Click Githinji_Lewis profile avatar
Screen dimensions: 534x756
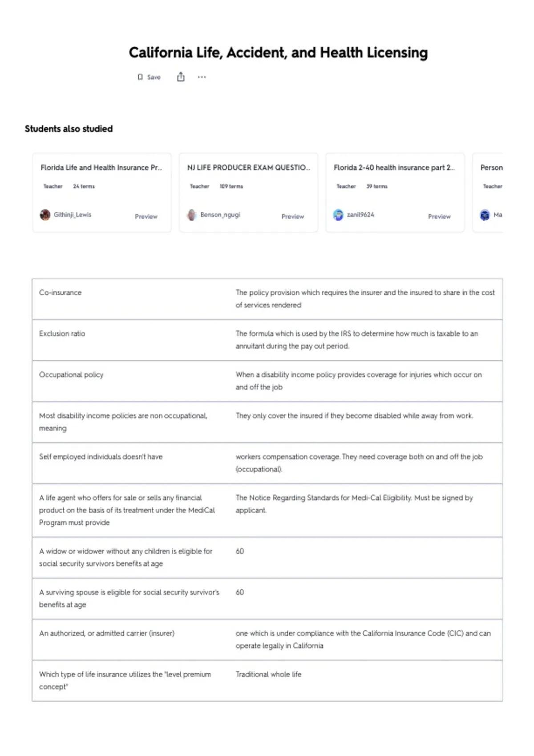45,215
